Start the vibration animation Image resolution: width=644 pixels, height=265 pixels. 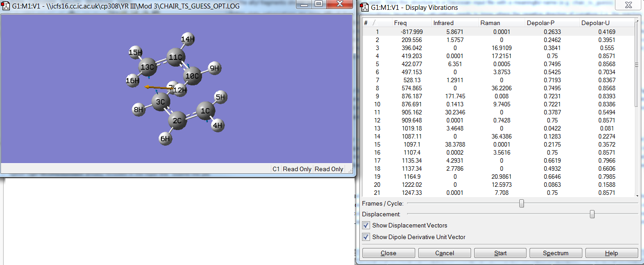(500, 253)
